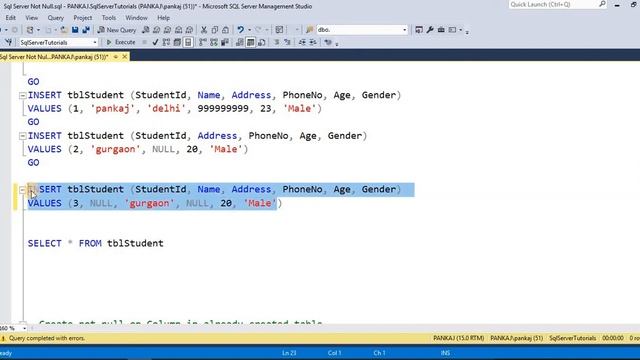
Task: Toggle Include Client Statistics
Action: (225, 42)
